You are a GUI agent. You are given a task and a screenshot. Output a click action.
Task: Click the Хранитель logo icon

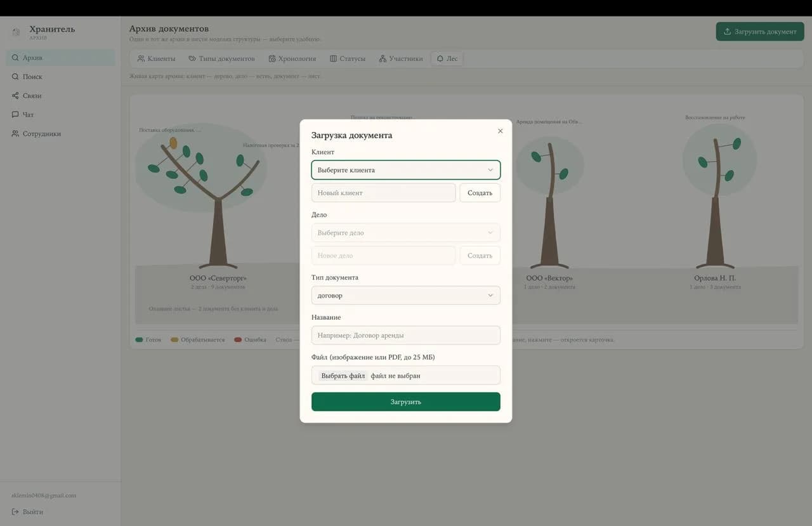(16, 32)
